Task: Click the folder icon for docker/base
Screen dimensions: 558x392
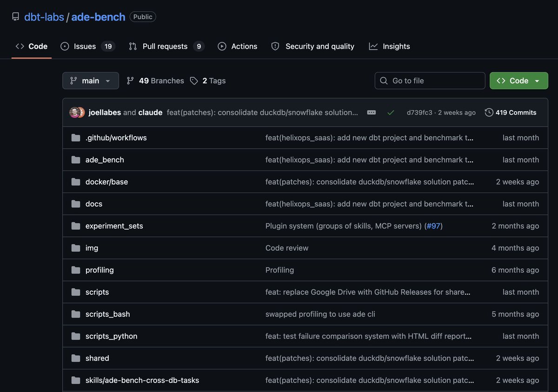Action: coord(76,182)
